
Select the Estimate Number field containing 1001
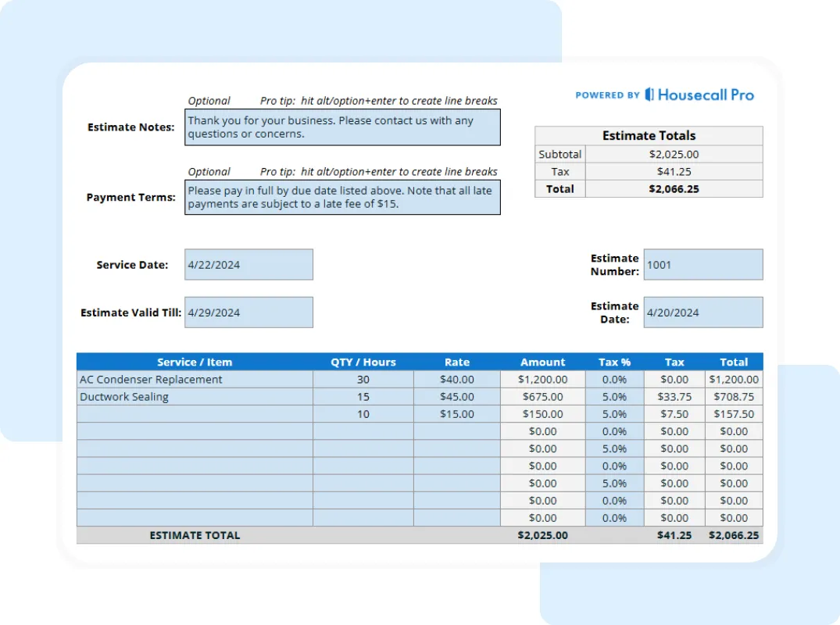702,264
